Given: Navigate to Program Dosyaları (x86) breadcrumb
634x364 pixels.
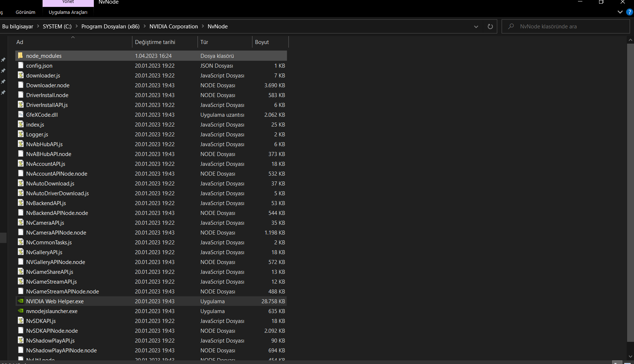Looking at the screenshot, I should point(111,26).
